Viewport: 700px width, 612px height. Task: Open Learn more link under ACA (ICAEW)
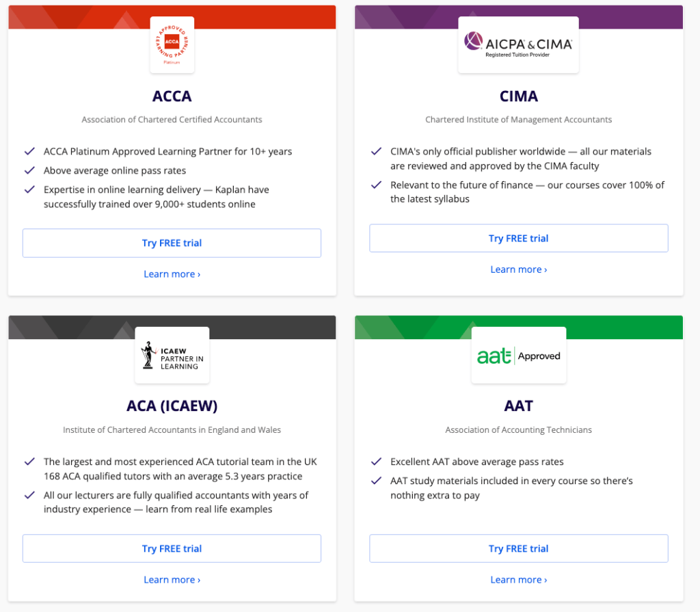(x=172, y=579)
